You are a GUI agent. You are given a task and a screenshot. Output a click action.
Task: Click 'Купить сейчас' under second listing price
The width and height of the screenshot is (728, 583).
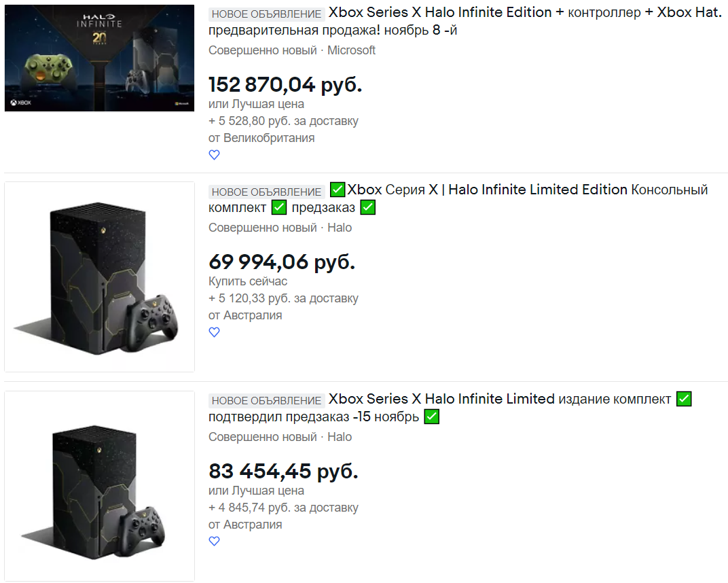248,281
